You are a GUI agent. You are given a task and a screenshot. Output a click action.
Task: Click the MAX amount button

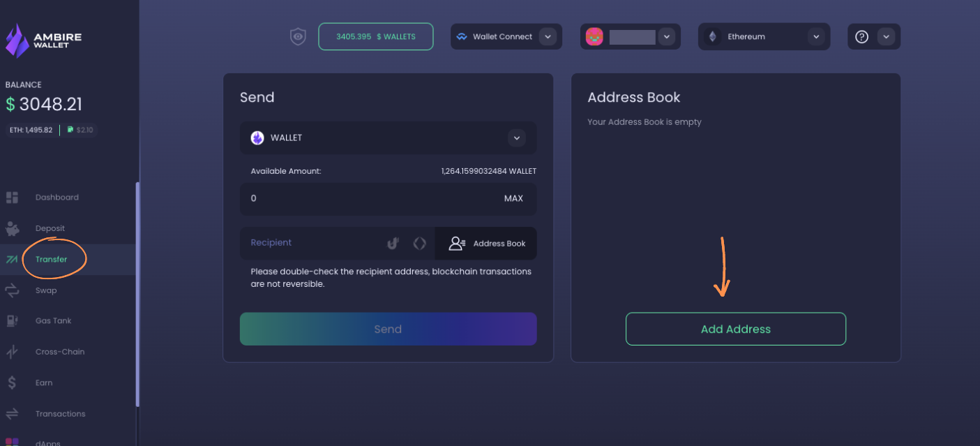click(x=513, y=198)
